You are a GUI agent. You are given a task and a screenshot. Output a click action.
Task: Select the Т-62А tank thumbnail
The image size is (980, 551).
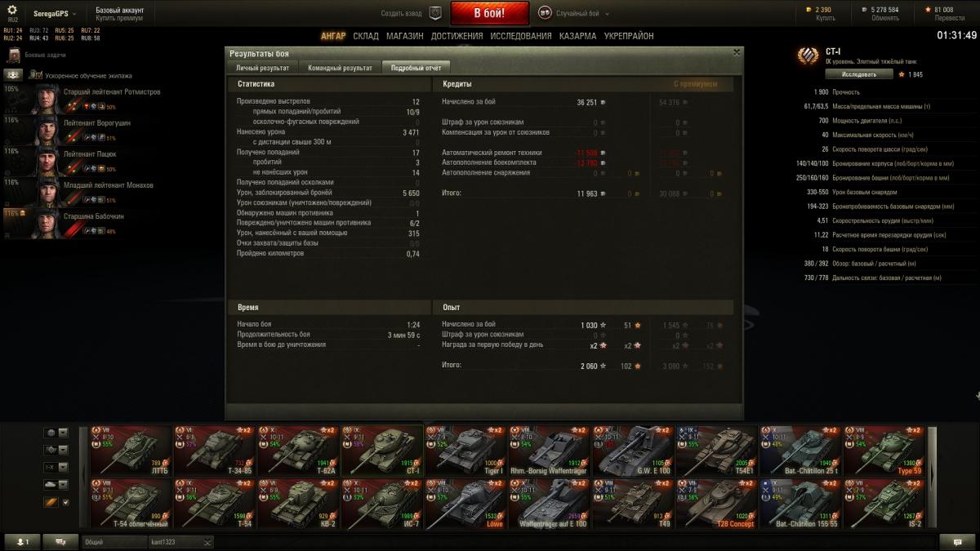298,450
